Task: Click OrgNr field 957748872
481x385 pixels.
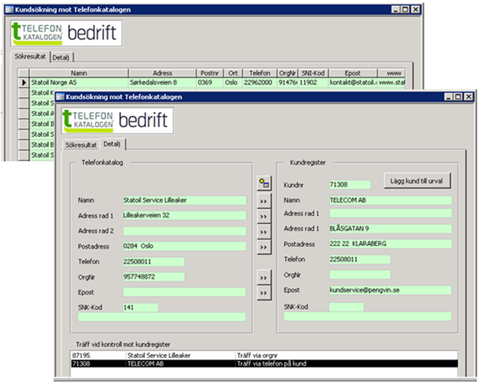Action: (154, 277)
